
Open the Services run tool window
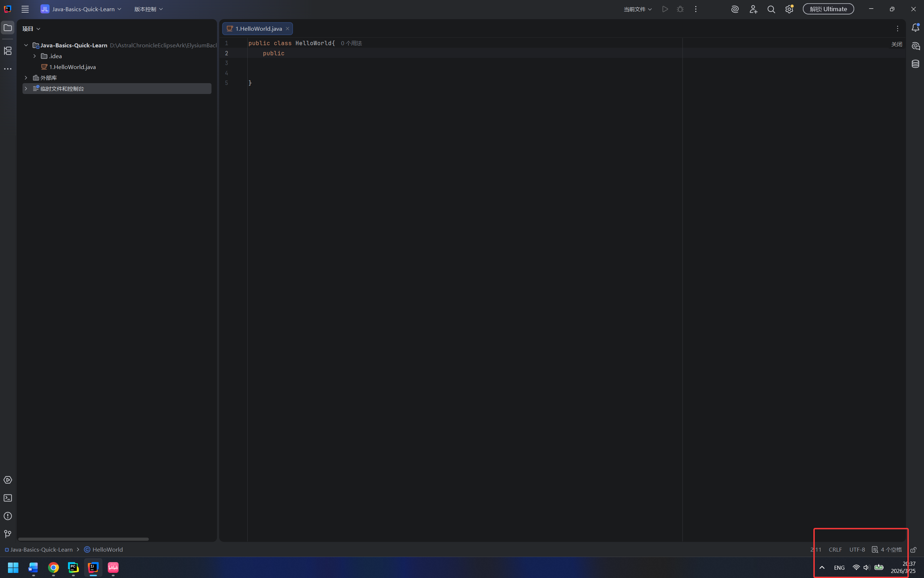(8, 480)
